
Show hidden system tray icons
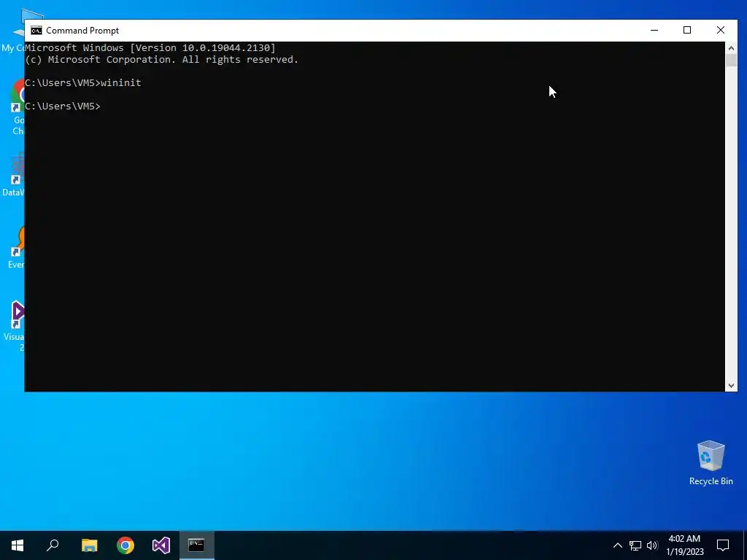click(x=617, y=545)
